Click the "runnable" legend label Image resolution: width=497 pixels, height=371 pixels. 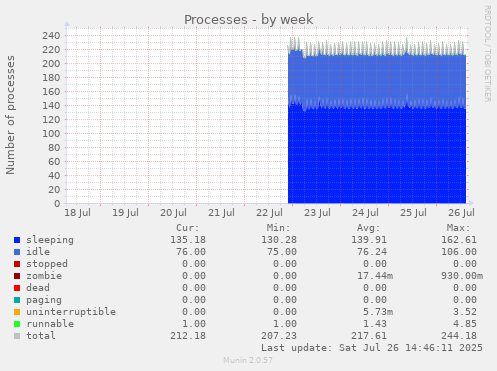[x=50, y=324]
